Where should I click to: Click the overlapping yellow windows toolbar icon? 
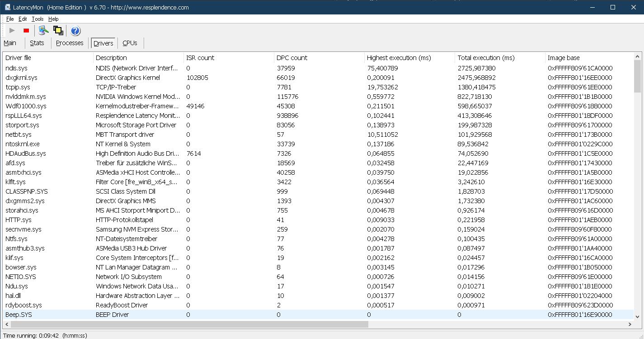tap(58, 30)
